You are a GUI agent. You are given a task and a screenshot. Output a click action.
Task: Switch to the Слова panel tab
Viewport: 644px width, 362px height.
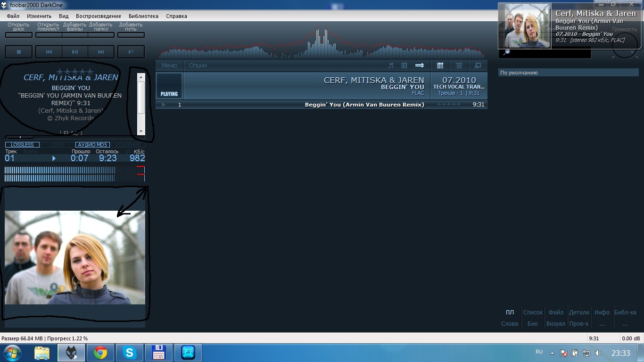[x=510, y=323]
